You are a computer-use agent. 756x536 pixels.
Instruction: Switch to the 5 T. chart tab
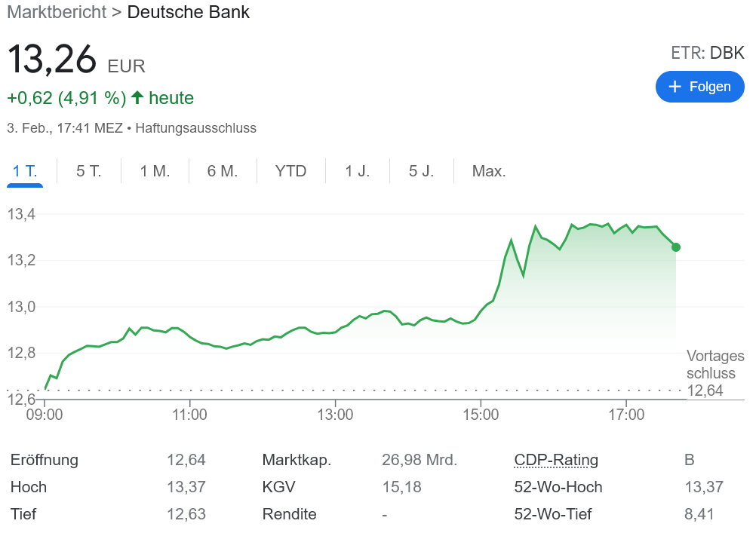[x=89, y=171]
